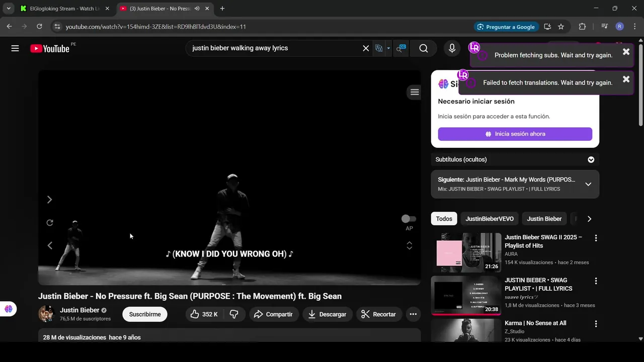Select the 'JustinBieberVEVO' filter chip
Screen dimensions: 644x362
pos(490,219)
